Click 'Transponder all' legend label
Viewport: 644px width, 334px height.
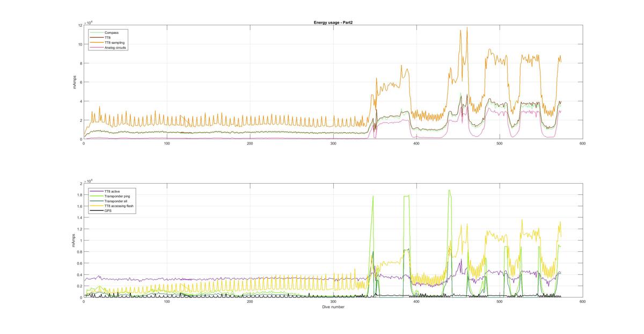click(116, 201)
